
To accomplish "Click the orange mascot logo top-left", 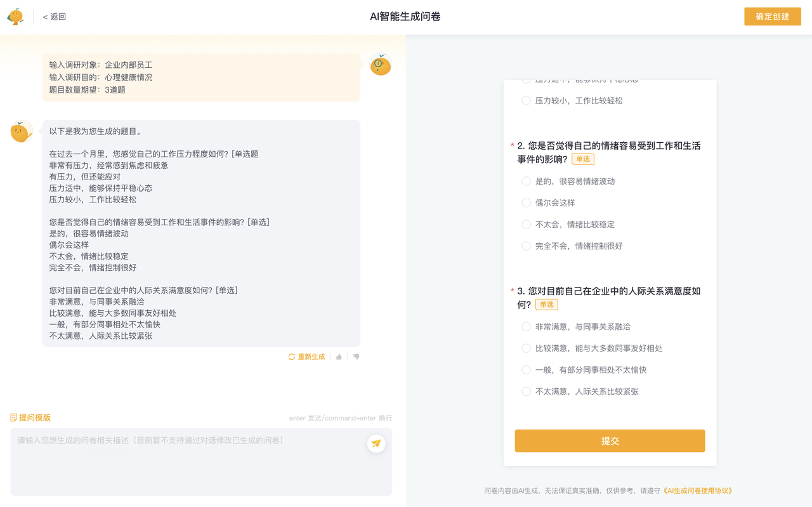I will [15, 16].
